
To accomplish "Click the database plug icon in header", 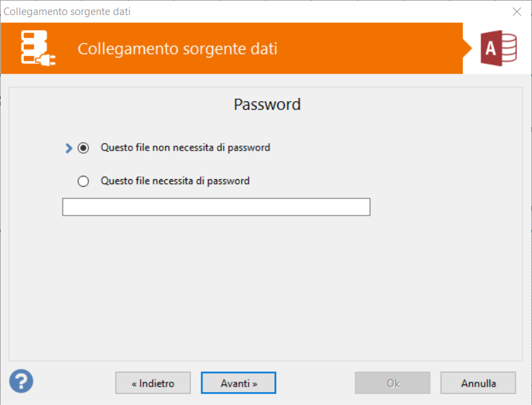I will 38,49.
